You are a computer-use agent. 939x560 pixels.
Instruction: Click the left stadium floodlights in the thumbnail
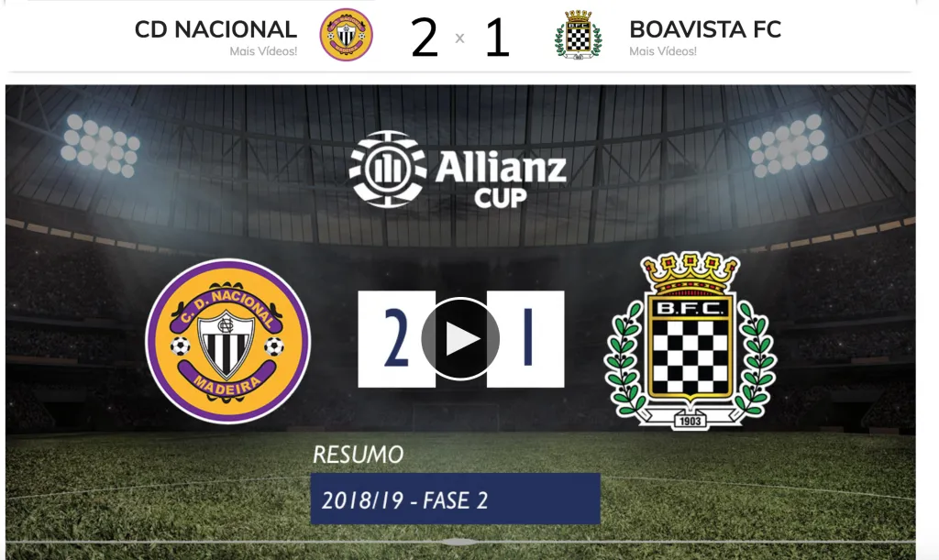(101, 146)
